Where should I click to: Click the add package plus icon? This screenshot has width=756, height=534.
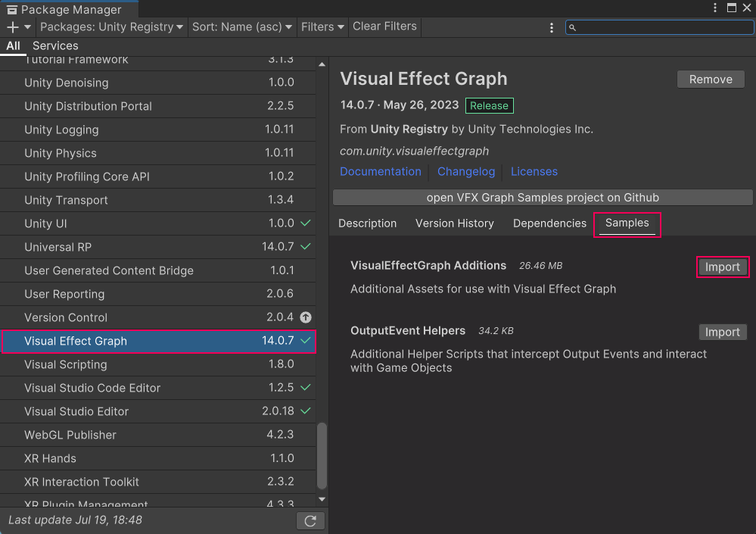[13, 27]
